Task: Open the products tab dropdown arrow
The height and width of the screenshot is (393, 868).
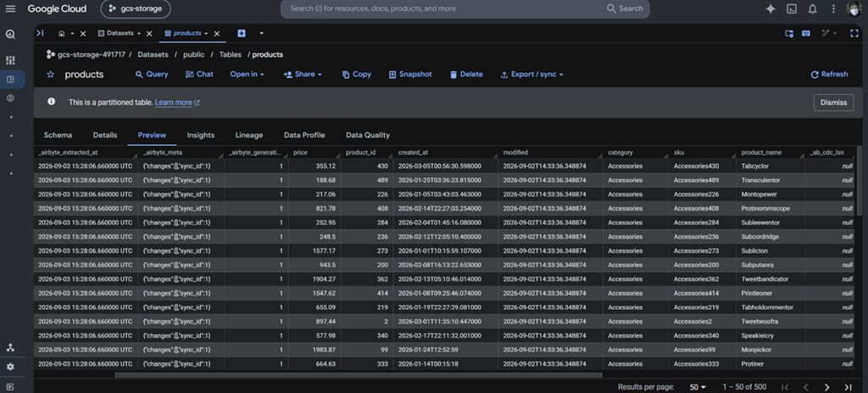Action: 206,34
